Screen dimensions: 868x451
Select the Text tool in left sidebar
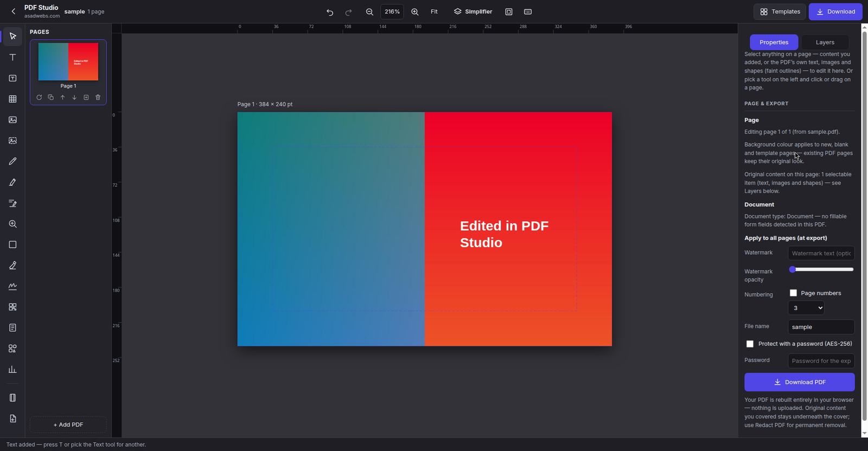point(12,57)
